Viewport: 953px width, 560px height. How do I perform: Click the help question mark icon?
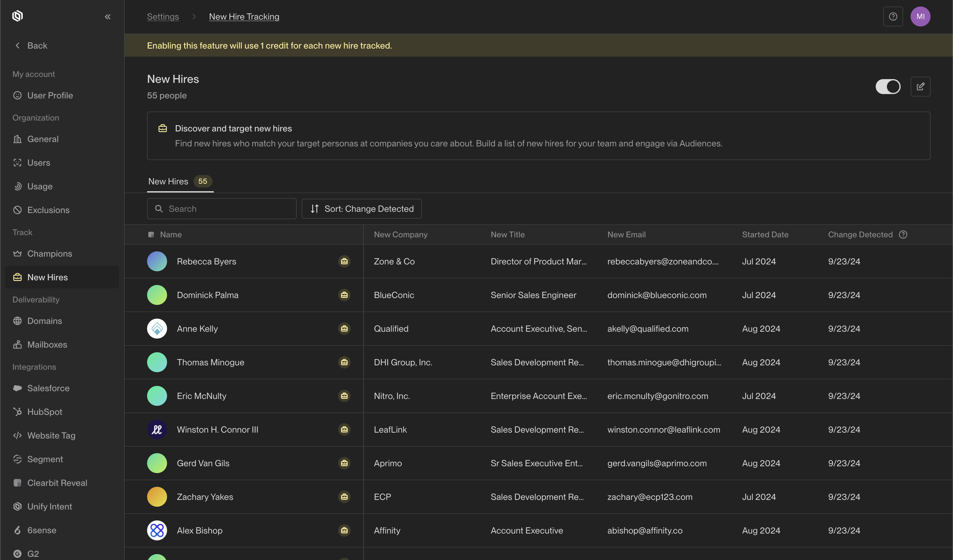pos(893,17)
